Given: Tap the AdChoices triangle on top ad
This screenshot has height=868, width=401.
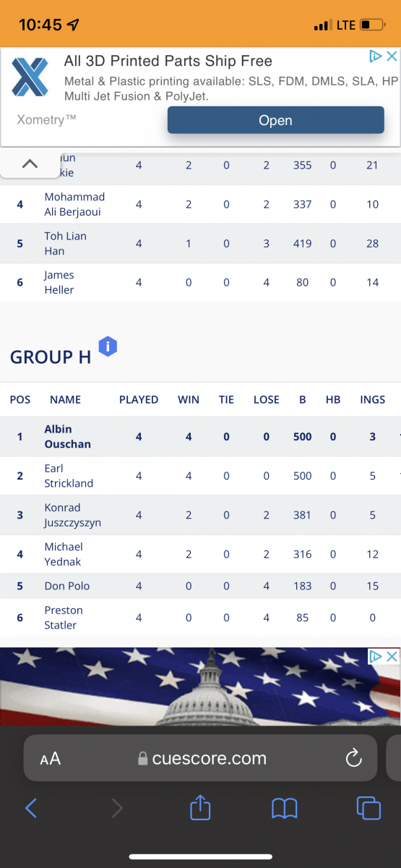Looking at the screenshot, I should pos(376,56).
